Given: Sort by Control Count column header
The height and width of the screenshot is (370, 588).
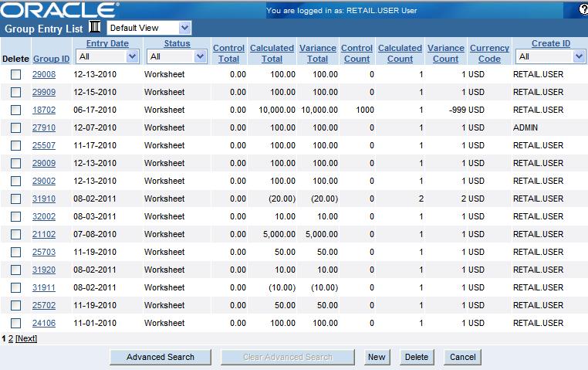Looking at the screenshot, I should pyautogui.click(x=357, y=53).
